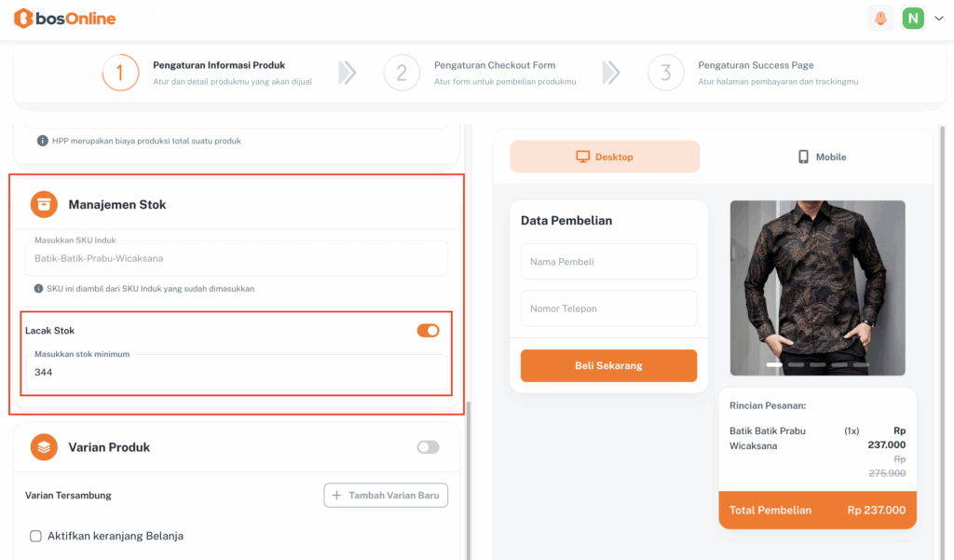Click the HPP info icon
Image resolution: width=954 pixels, height=560 pixels.
(x=42, y=141)
